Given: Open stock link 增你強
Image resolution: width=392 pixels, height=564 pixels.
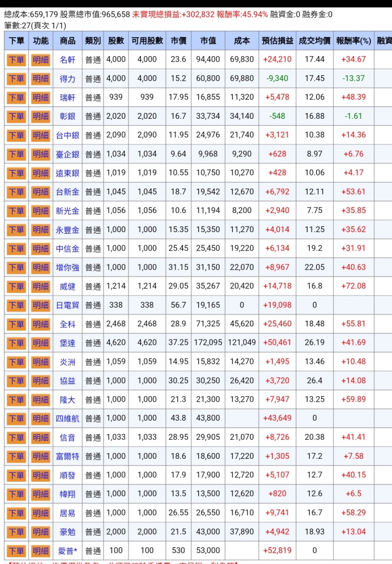Looking at the screenshot, I should (68, 267).
